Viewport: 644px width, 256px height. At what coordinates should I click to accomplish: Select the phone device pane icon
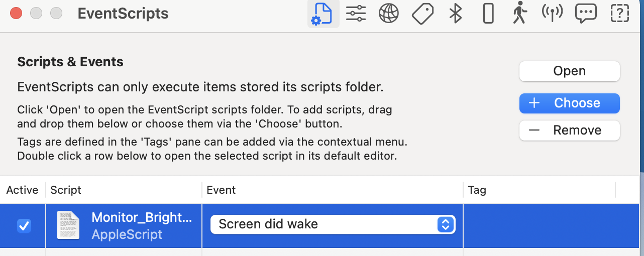(488, 14)
